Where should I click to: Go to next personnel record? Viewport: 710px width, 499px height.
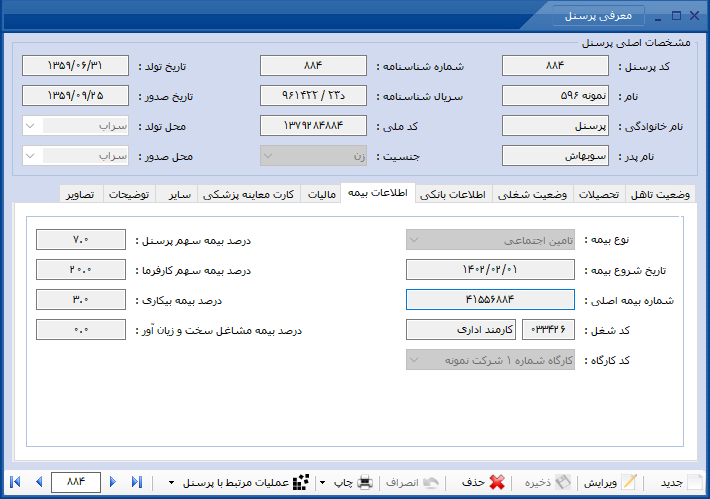[x=113, y=482]
